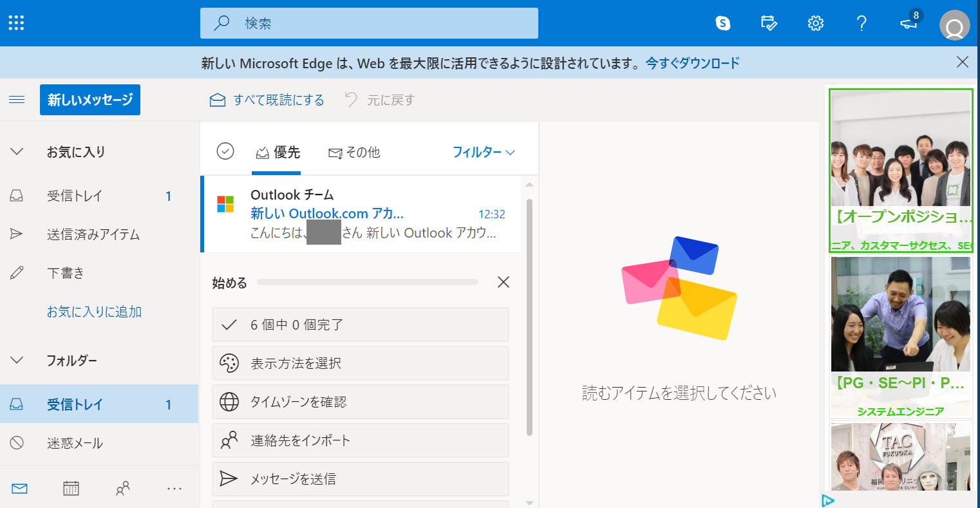The height and width of the screenshot is (508, 980).
Task: Collapse the フォルダー section
Action: (17, 360)
